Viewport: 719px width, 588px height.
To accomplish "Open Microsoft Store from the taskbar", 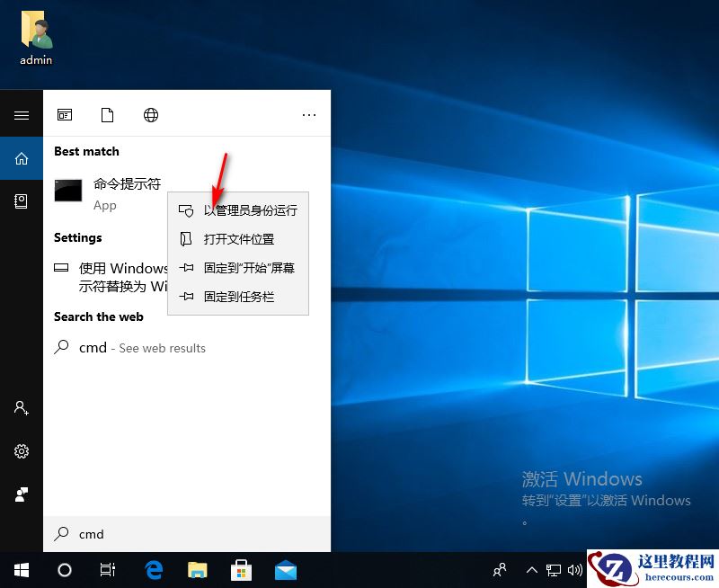I will (x=241, y=570).
